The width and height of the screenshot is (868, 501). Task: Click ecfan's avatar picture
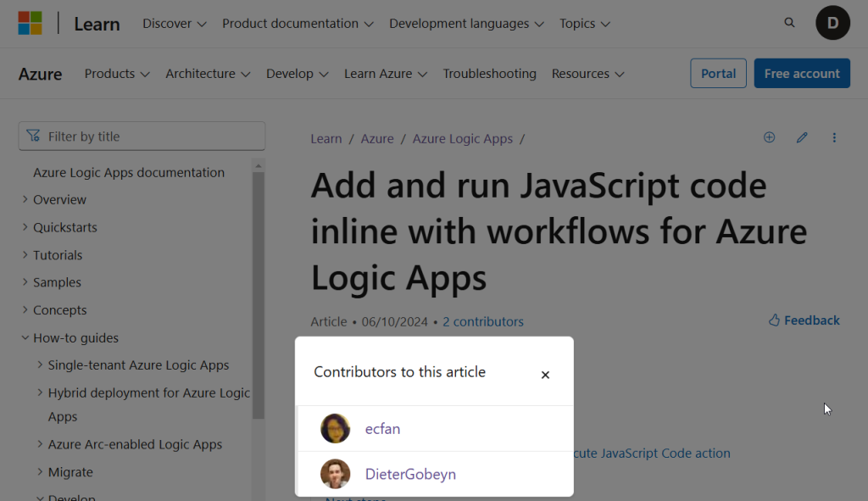pos(336,428)
